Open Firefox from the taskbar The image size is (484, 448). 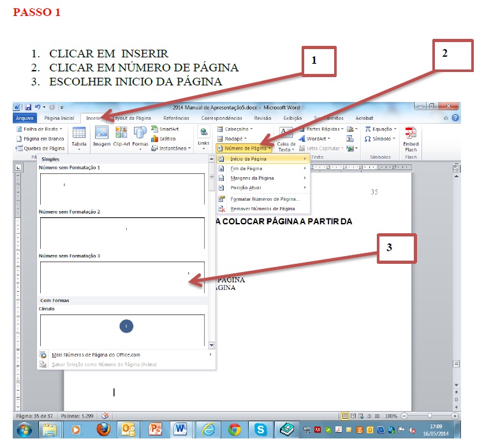[103, 430]
